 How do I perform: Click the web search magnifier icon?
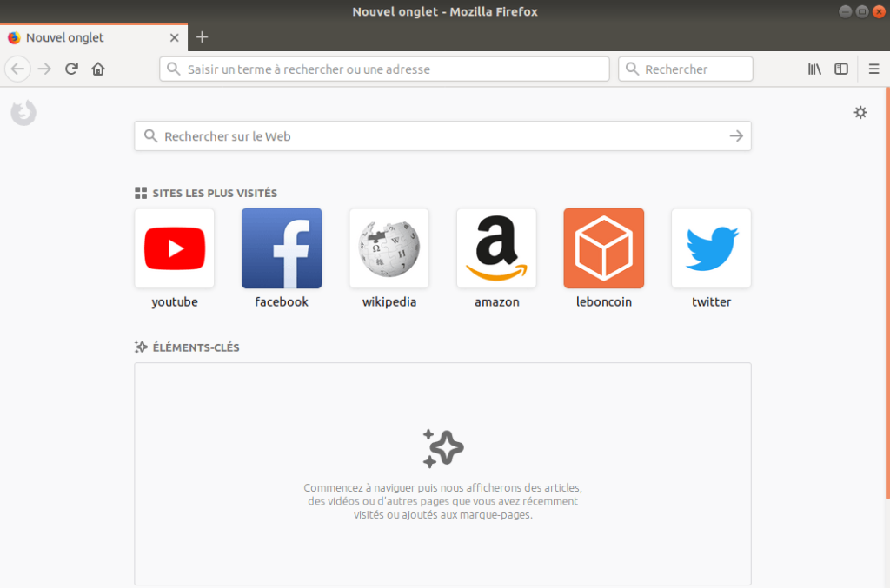click(x=150, y=136)
